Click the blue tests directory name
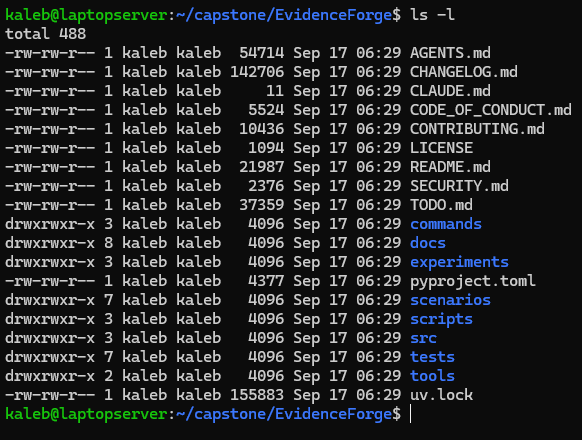 pyautogui.click(x=432, y=357)
